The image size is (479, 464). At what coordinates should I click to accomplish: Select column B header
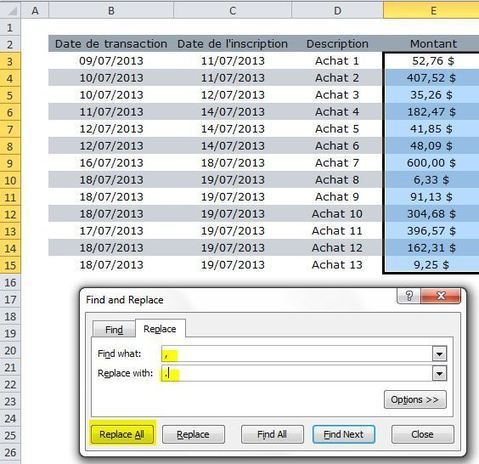tap(111, 11)
